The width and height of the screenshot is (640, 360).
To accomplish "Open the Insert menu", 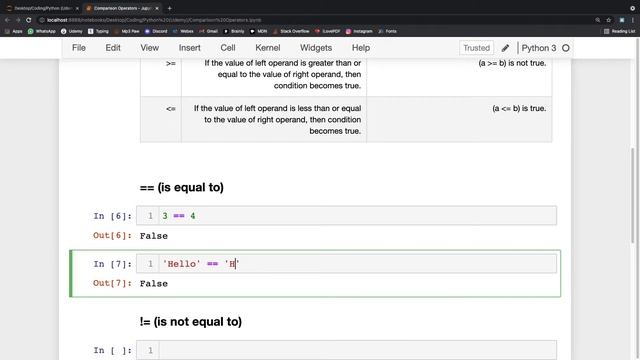I will pos(189,48).
